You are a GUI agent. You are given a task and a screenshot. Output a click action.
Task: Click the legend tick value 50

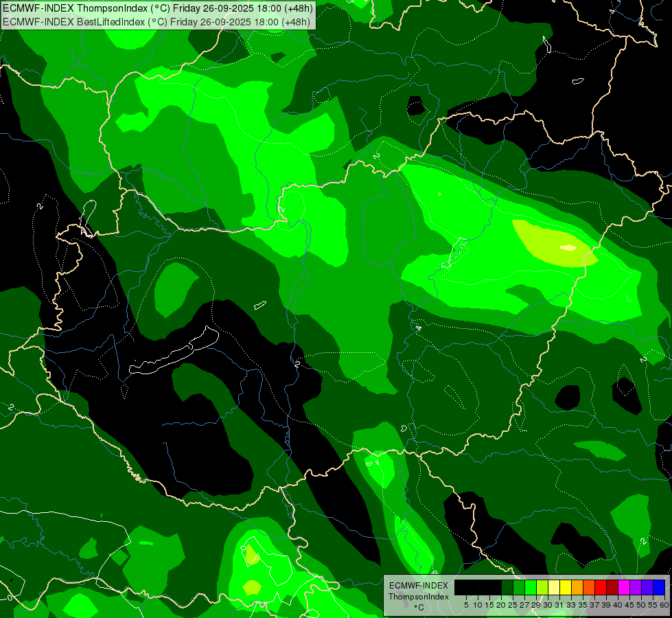click(x=641, y=605)
